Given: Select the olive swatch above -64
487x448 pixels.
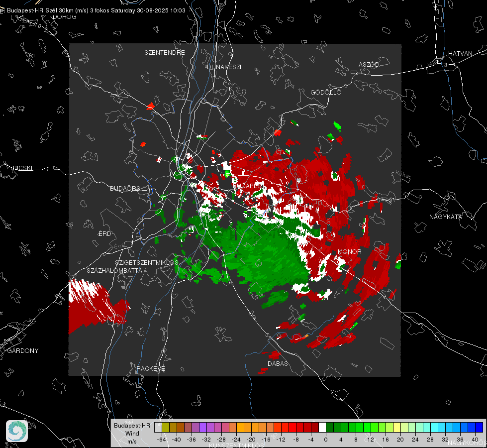Looking at the screenshot, I should 166,428.
